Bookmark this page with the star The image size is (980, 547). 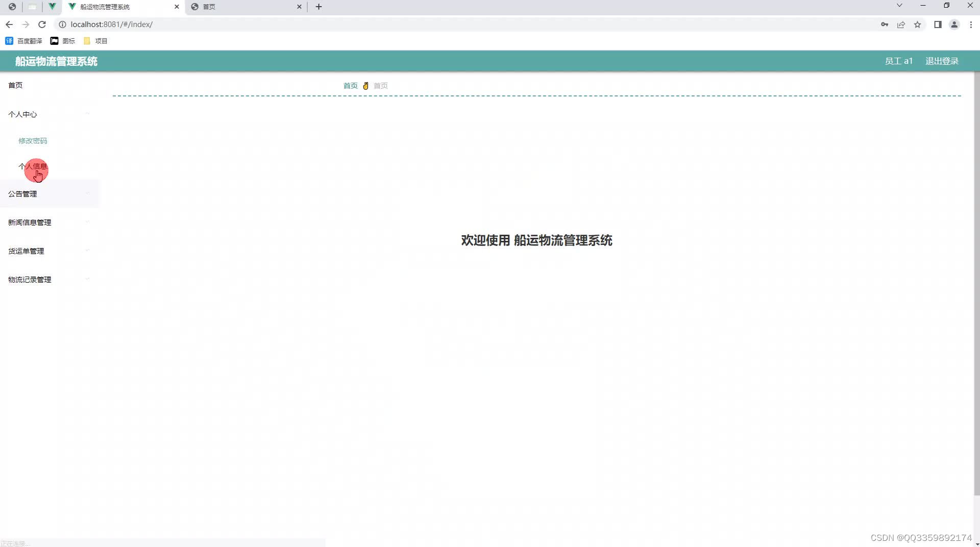917,24
